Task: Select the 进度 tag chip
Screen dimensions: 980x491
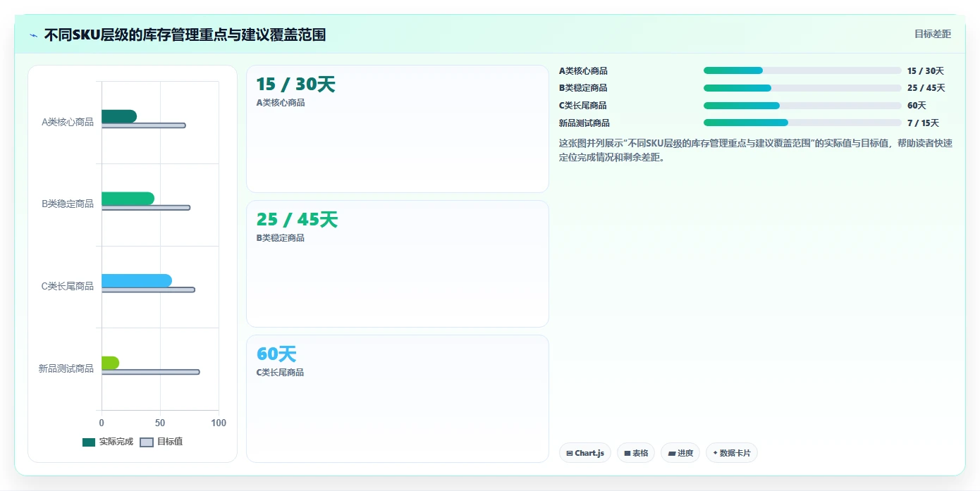Action: [680, 453]
